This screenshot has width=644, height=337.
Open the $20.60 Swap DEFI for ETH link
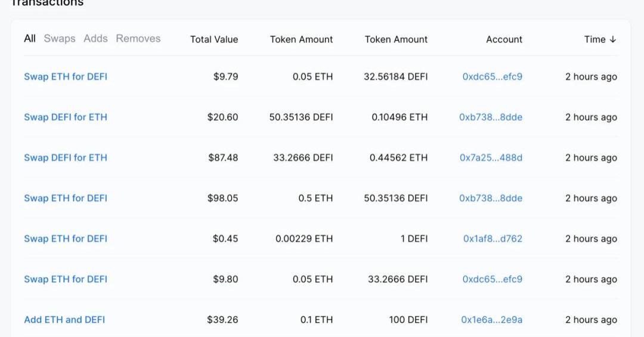66,118
